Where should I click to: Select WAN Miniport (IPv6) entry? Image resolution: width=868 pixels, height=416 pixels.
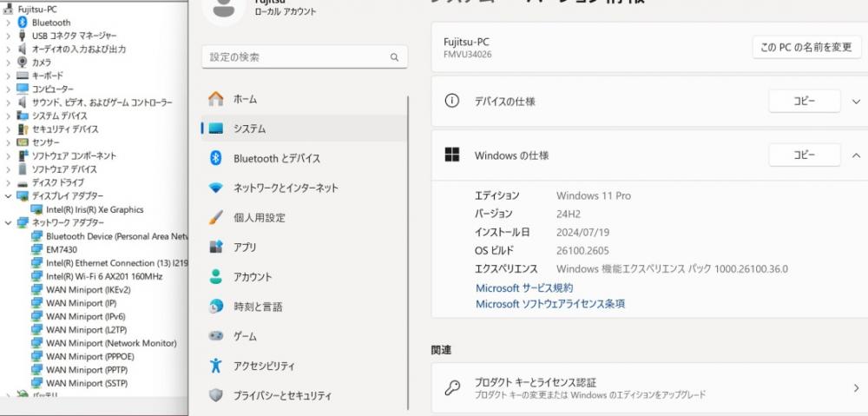click(86, 316)
